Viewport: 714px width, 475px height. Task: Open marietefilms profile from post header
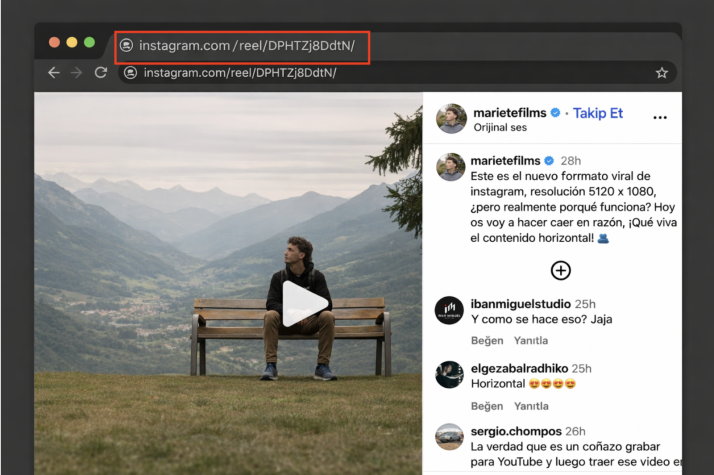coord(510,112)
